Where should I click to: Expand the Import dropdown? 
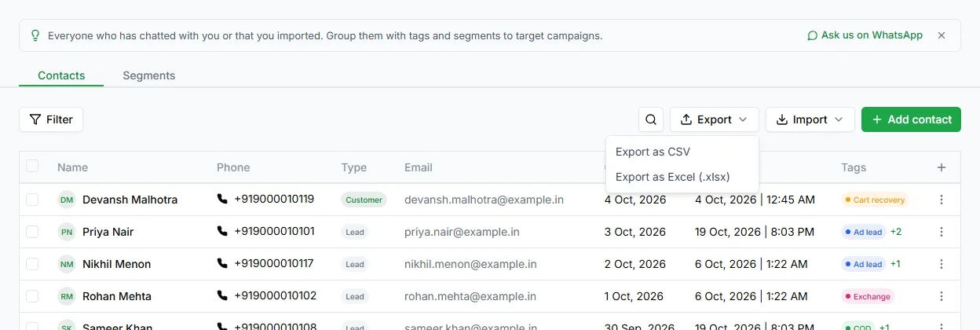[810, 119]
